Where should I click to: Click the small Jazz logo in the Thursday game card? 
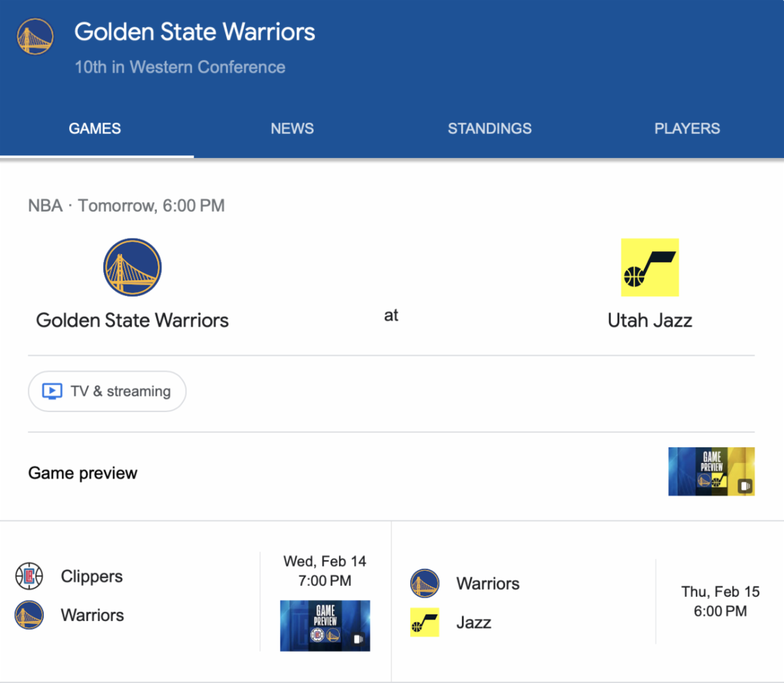click(425, 622)
